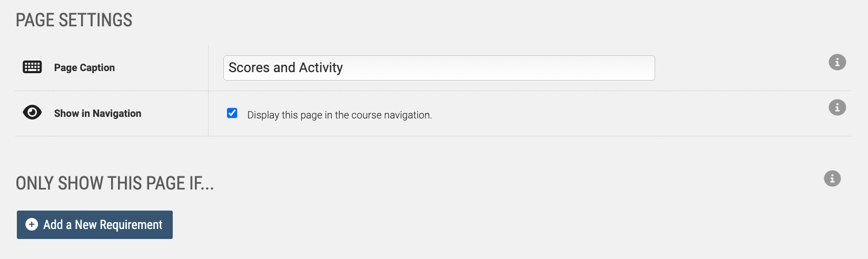Open the info icon on Show in Navigation row
Viewport: 868px width, 259px height.
(837, 107)
